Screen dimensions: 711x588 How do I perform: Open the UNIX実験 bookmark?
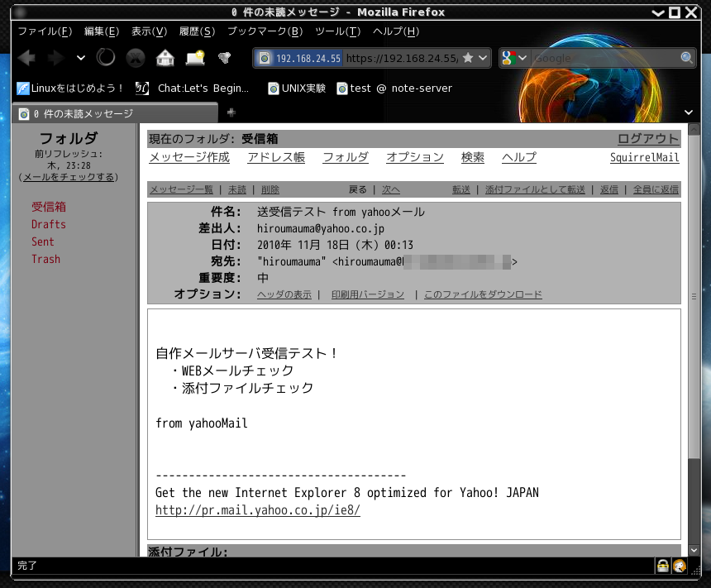297,88
